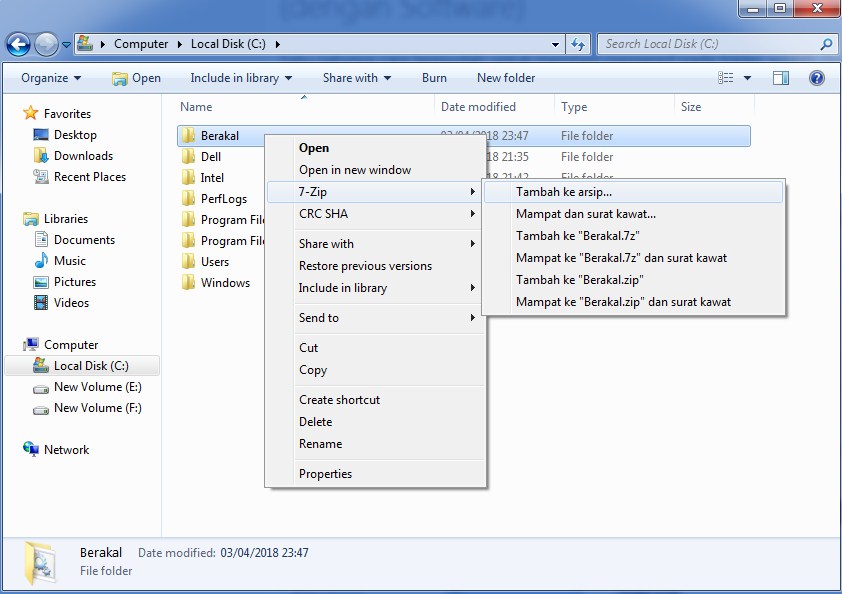
Task: Open the Share with toolbar dropdown
Action: (357, 78)
